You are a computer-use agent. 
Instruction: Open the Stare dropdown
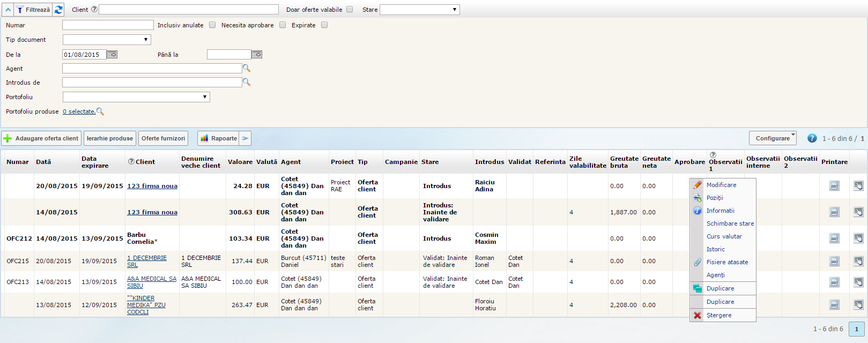click(419, 10)
